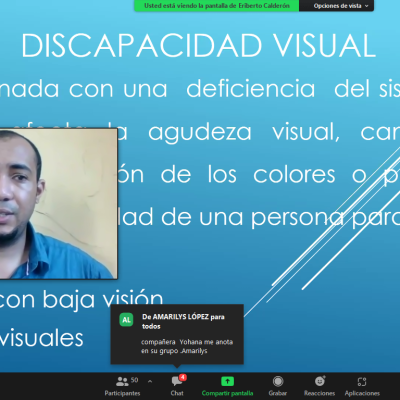This screenshot has height=400, width=400.
Task: Click the AL avatar in chat popup
Action: 126,320
